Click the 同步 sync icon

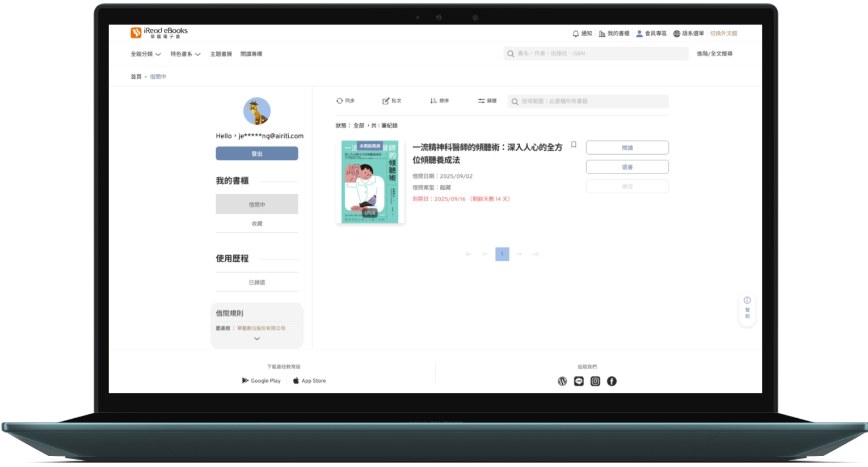[x=339, y=101]
